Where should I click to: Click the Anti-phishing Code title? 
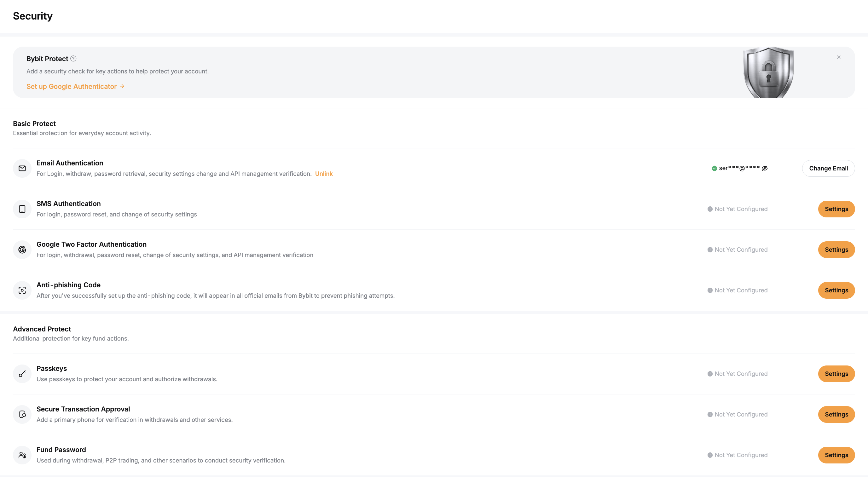point(68,285)
